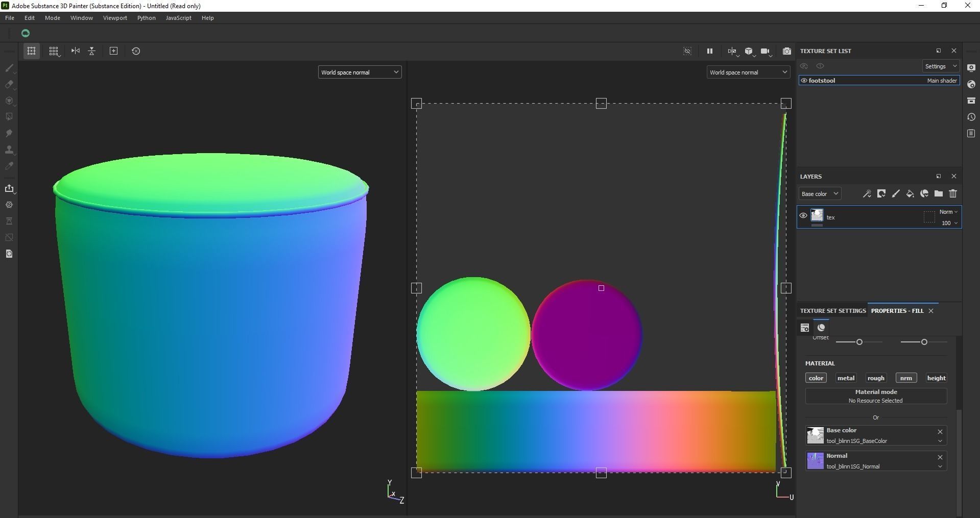This screenshot has height=518, width=980.
Task: Open the Python menu
Action: point(147,18)
